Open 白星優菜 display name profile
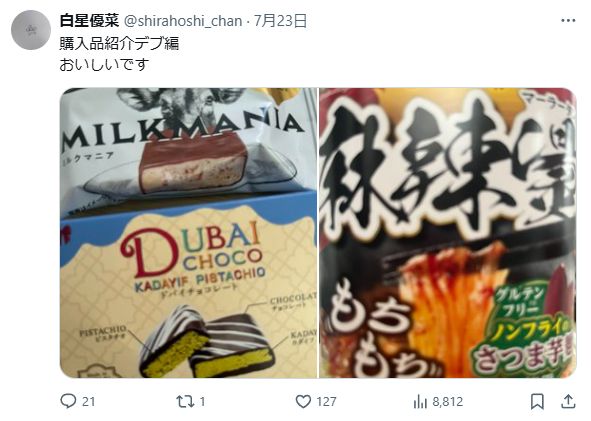Viewport: 591px width, 421px height. coord(89,21)
